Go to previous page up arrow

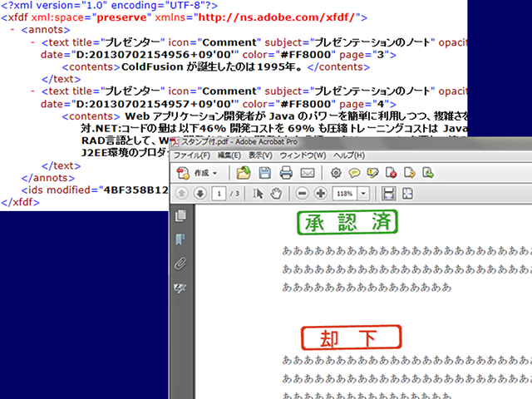click(181, 194)
